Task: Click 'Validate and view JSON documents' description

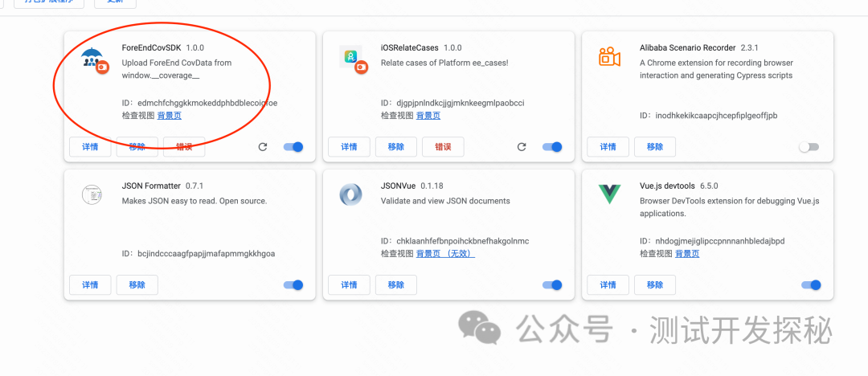Action: click(445, 201)
